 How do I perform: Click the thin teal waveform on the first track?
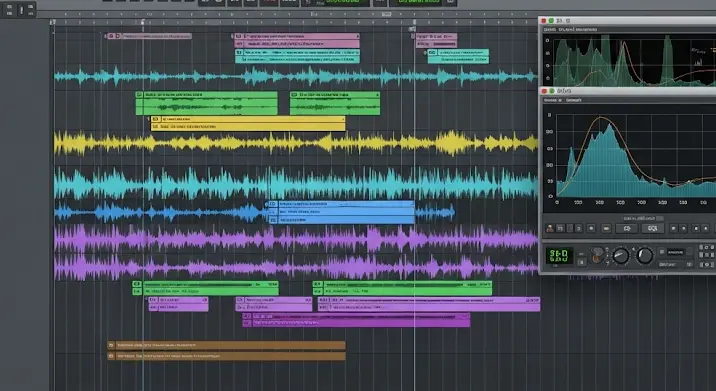coord(296,76)
